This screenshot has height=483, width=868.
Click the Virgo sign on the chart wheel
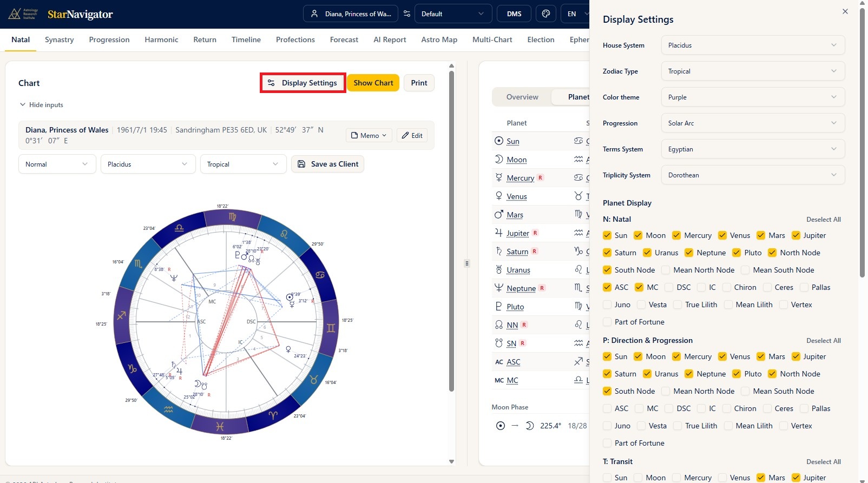[x=233, y=217]
